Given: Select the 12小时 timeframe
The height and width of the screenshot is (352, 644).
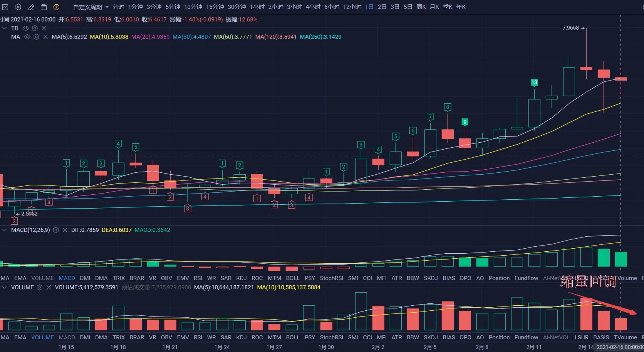Looking at the screenshot, I should click(x=352, y=7).
